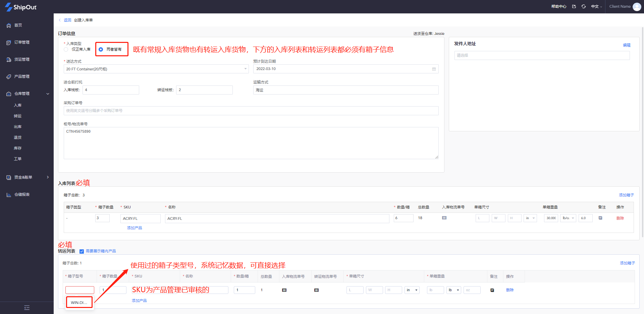
Task: Click the L length input in 转运列表 row
Action: (355, 290)
